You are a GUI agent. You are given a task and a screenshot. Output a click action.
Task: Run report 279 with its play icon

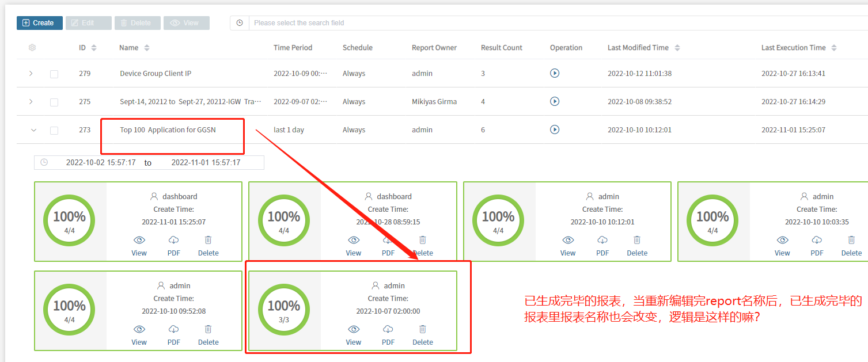coord(555,73)
